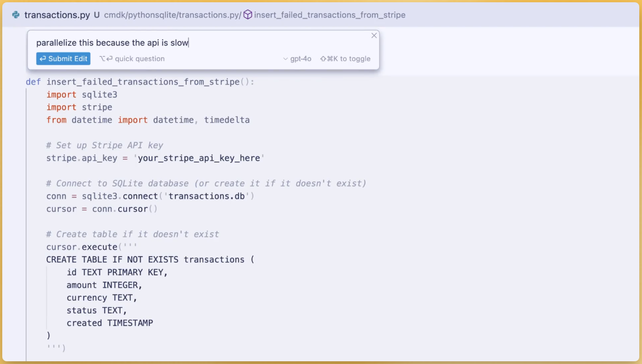Click the ⇧⌘K to toggle hint
The width and height of the screenshot is (642, 364).
[345, 59]
